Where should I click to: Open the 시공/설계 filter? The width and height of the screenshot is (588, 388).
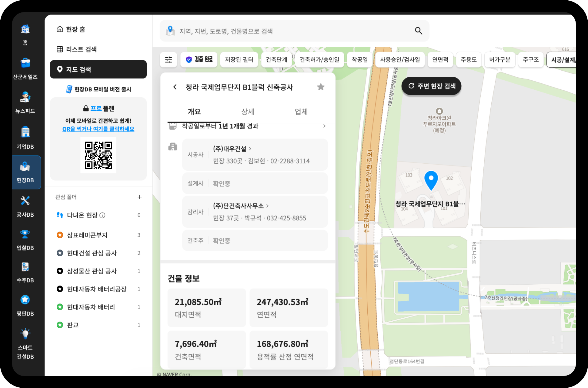pos(561,60)
